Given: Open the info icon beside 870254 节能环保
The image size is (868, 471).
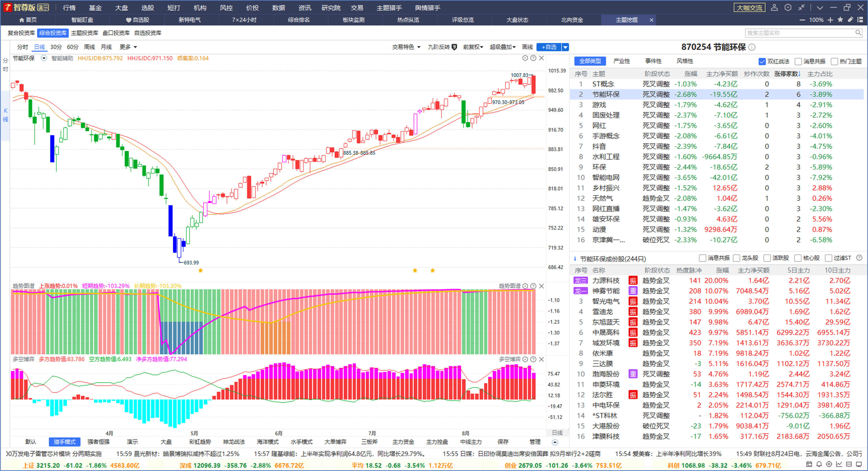Looking at the screenshot, I should [x=752, y=47].
